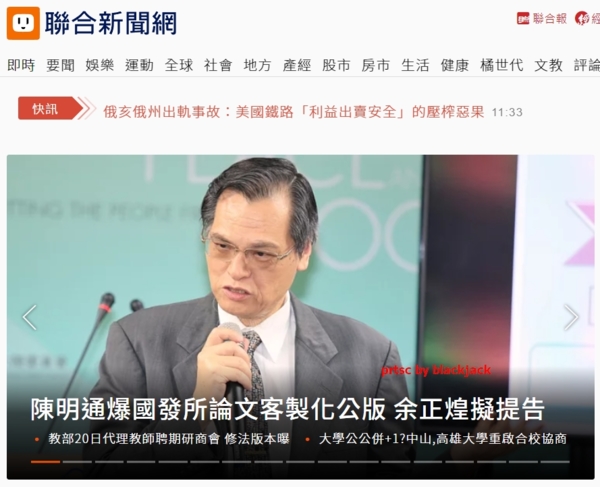Open the 聯合報 icon link
Image resolution: width=600 pixels, height=487 pixels.
tap(542, 18)
